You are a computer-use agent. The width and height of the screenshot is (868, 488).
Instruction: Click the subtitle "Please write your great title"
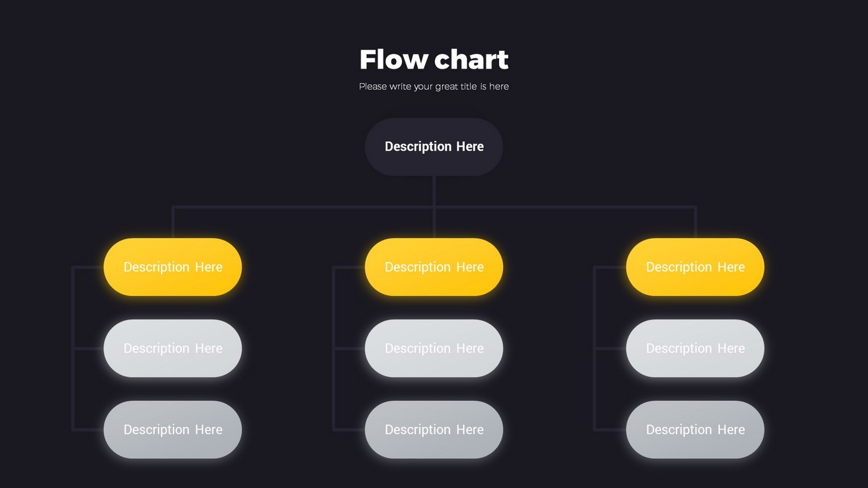(x=434, y=86)
